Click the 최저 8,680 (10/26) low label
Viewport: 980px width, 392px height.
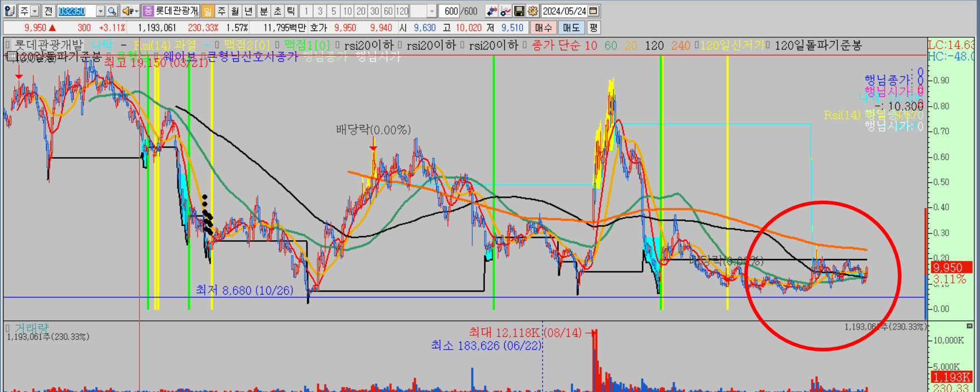click(x=244, y=290)
